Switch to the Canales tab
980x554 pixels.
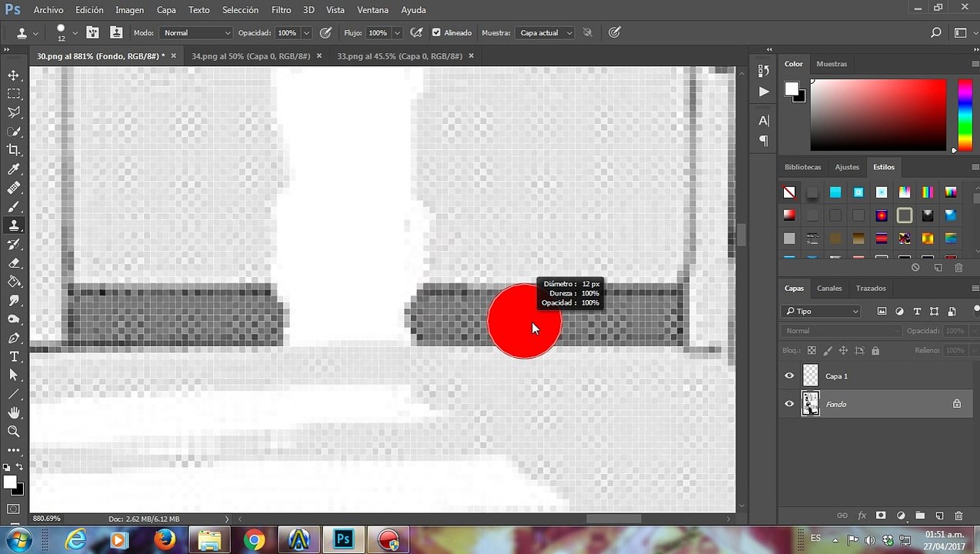[x=829, y=289]
